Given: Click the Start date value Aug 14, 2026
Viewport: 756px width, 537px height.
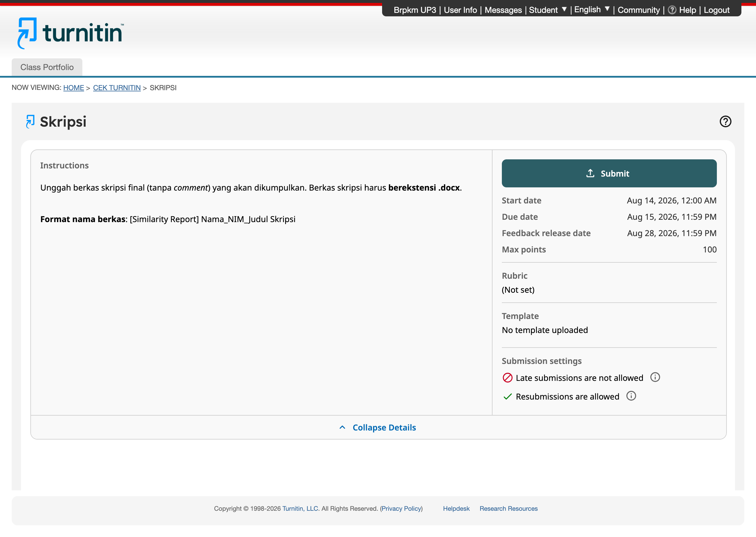Looking at the screenshot, I should coord(672,200).
